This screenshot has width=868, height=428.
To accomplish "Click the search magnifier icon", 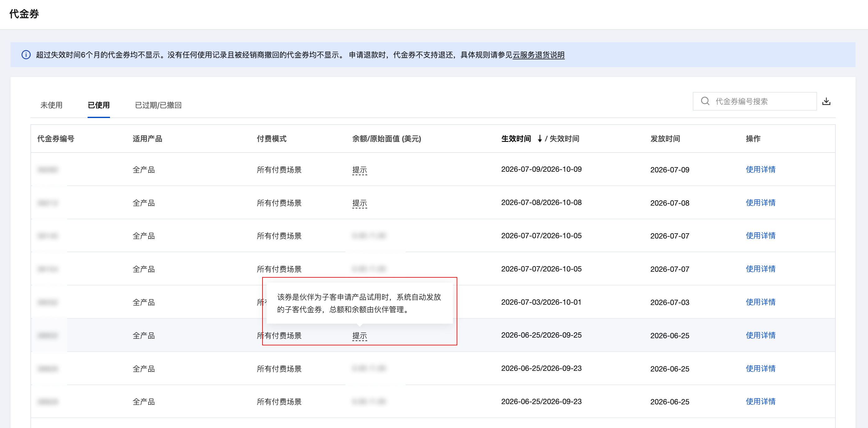I will click(x=705, y=101).
